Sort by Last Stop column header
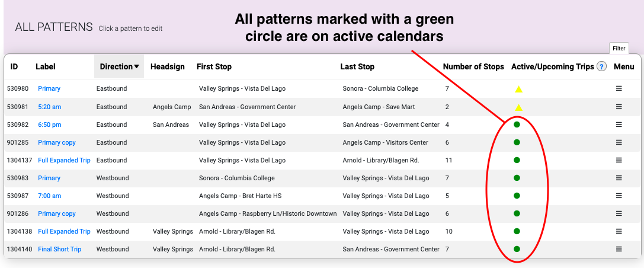This screenshot has height=268, width=644. coord(357,66)
